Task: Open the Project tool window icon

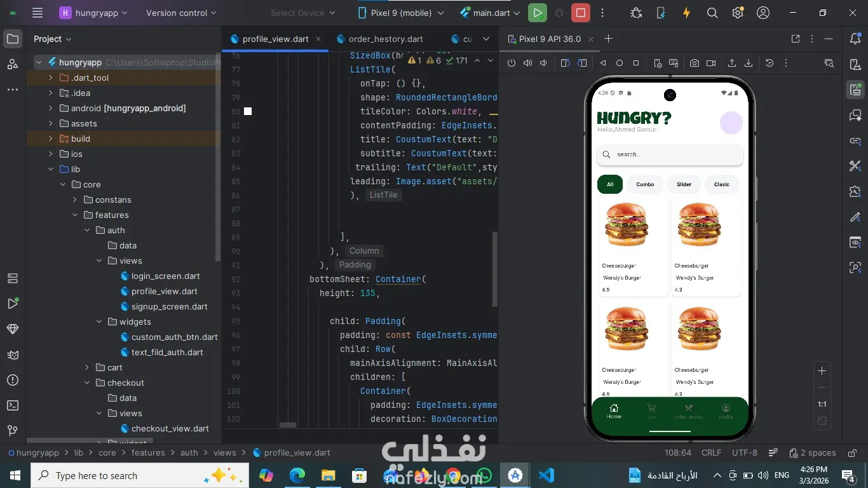Action: [13, 39]
